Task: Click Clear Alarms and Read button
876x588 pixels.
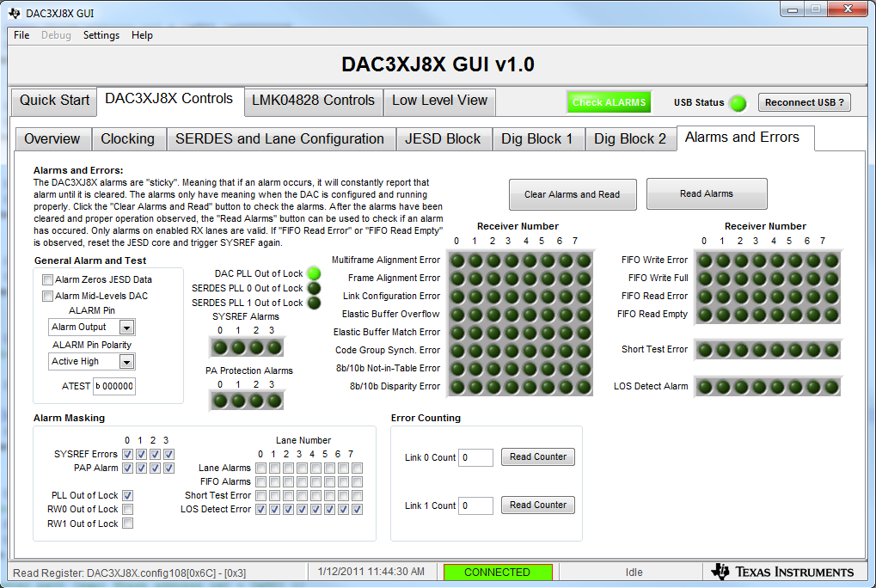Action: coord(573,194)
